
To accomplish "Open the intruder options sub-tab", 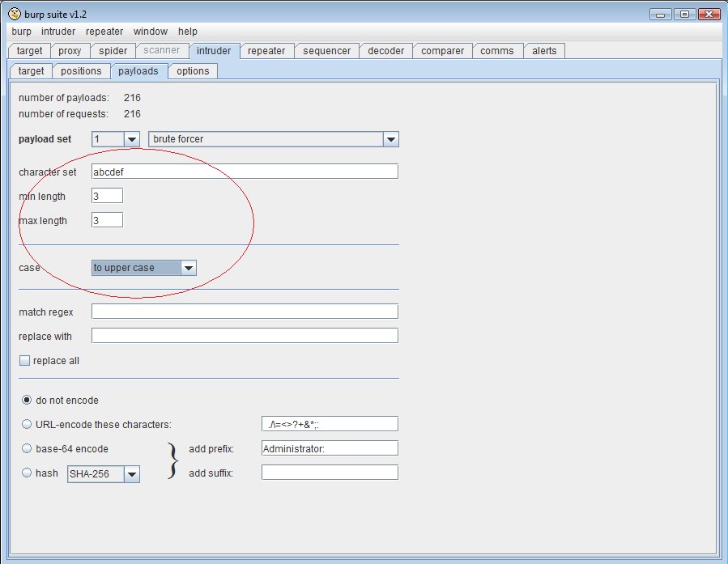I will point(193,71).
